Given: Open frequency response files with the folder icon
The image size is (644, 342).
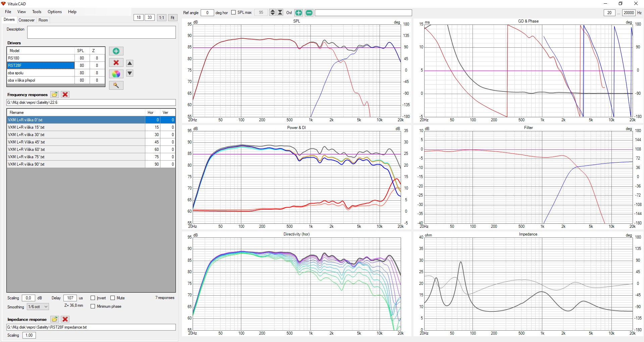Looking at the screenshot, I should [x=54, y=94].
